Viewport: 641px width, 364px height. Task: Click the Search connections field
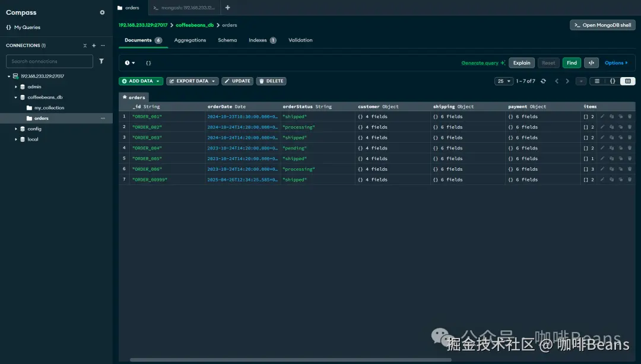coord(49,61)
